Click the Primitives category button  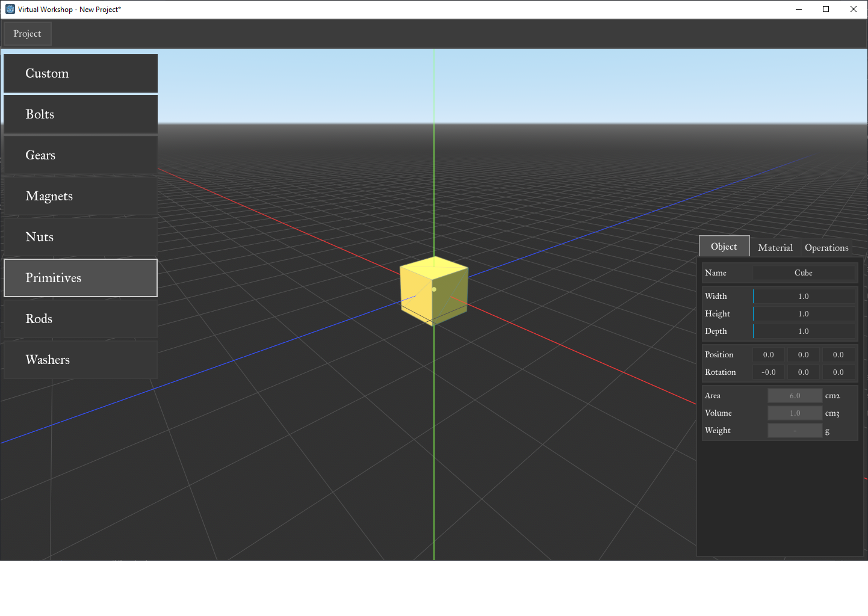81,278
